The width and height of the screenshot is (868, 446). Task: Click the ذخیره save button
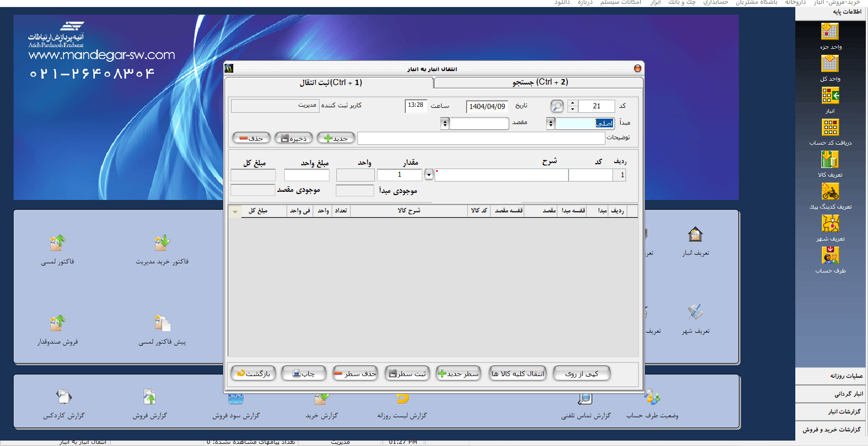tap(293, 138)
